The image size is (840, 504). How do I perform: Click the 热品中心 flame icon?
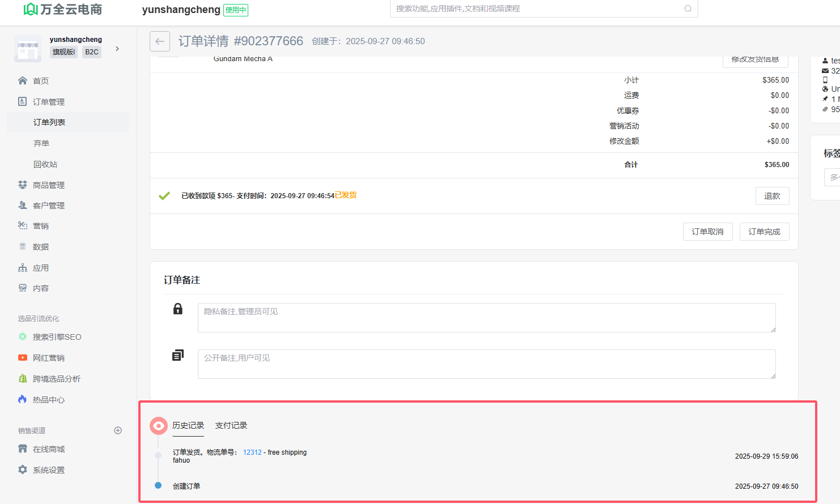pyautogui.click(x=23, y=399)
